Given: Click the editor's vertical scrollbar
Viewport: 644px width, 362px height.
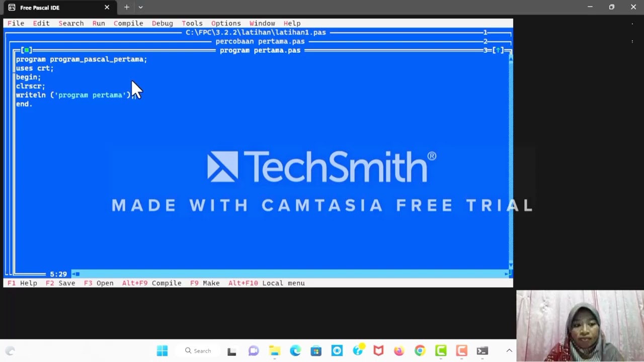Looking at the screenshot, I should pyautogui.click(x=511, y=162).
